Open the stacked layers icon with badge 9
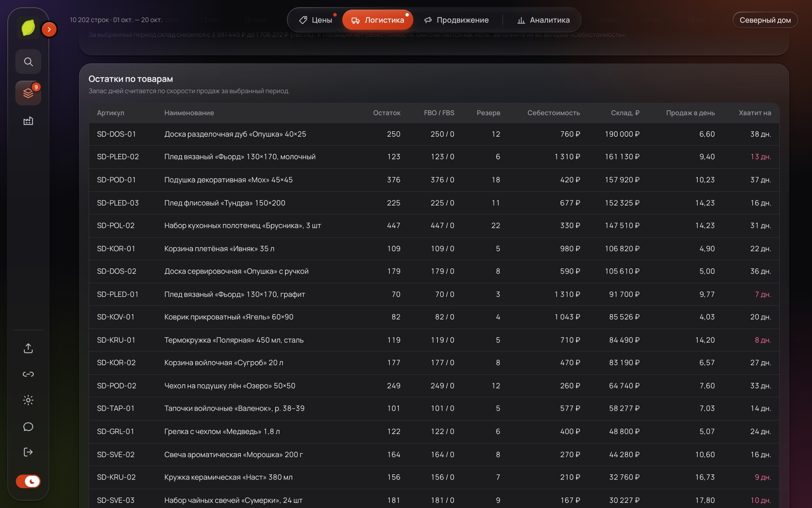Screen dimensions: 812x508 point(28,93)
